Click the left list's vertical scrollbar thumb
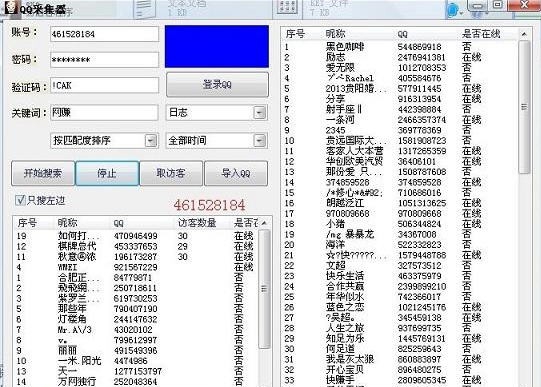Screen dimensions: 541x387 264,289
